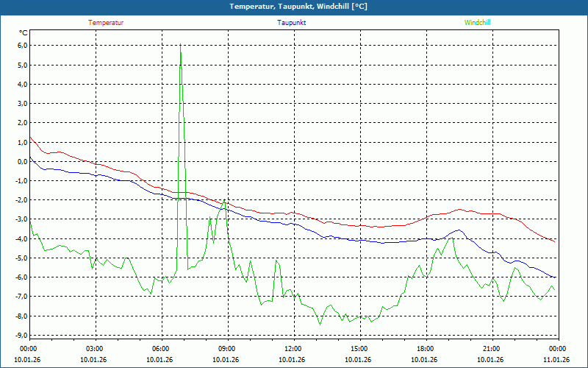Select the 03:00 time axis label
Viewport: 588px width, 368px height.
95,348
